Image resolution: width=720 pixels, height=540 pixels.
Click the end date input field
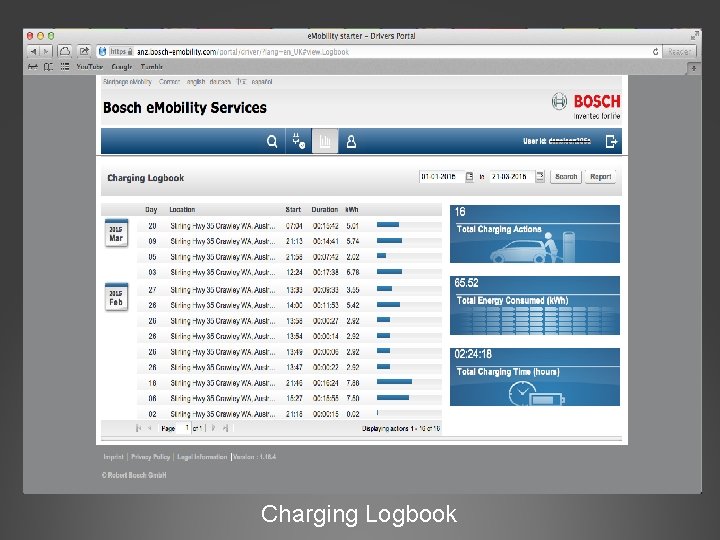(512, 177)
